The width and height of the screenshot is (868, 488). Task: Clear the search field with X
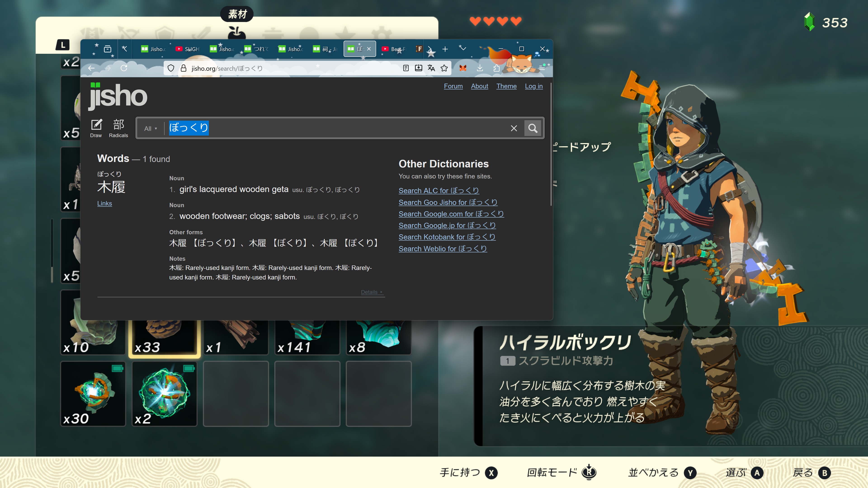point(514,128)
